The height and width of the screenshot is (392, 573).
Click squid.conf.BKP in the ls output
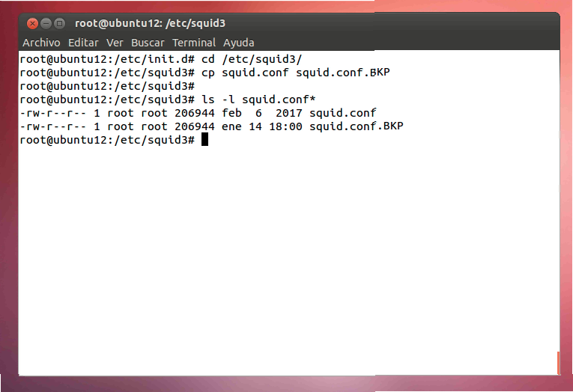click(x=356, y=126)
